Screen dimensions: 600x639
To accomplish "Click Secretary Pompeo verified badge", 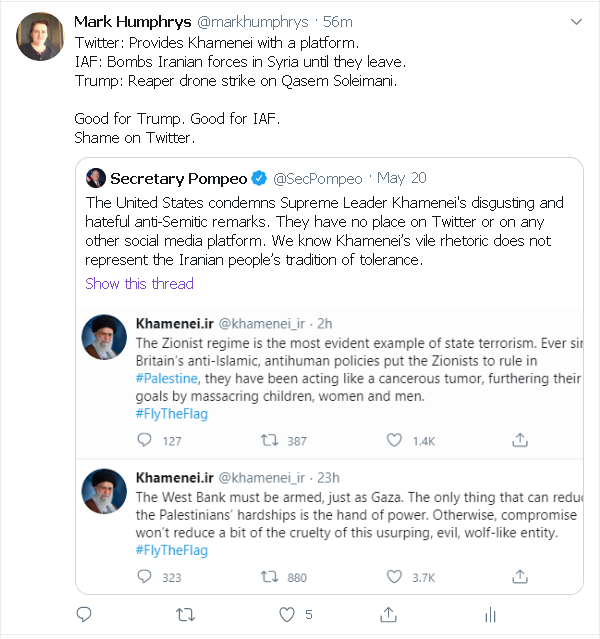I will tap(258, 178).
